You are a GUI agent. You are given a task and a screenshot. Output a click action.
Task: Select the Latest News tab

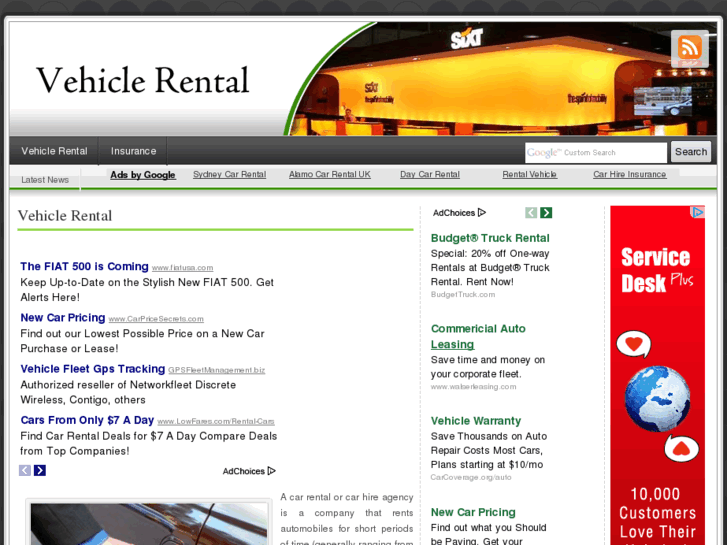pos(45,180)
